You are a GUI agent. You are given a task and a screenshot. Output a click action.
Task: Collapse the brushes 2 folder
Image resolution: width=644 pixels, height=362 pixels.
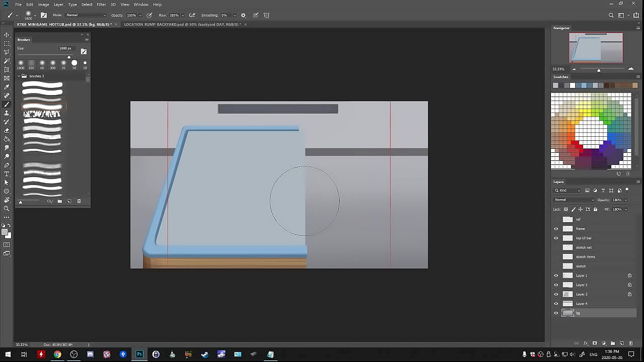[x=19, y=76]
